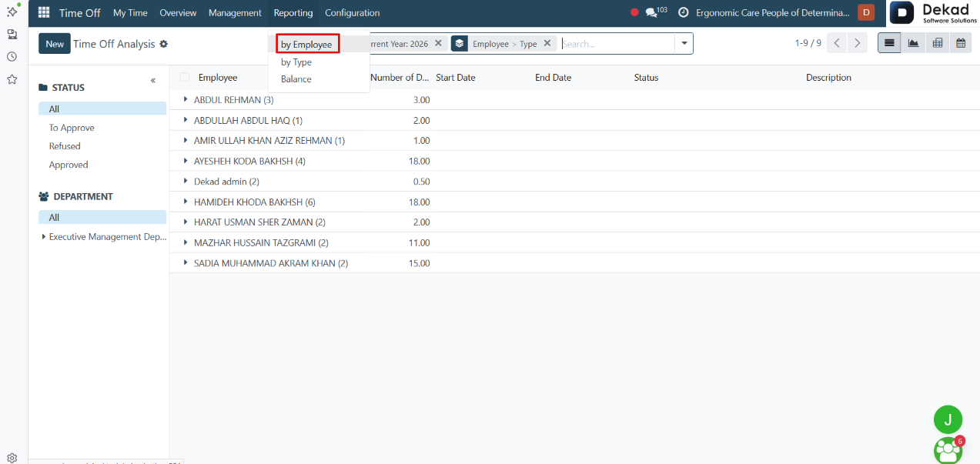980x464 pixels.
Task: Expand the Dekad admin (2) group
Action: 186,181
